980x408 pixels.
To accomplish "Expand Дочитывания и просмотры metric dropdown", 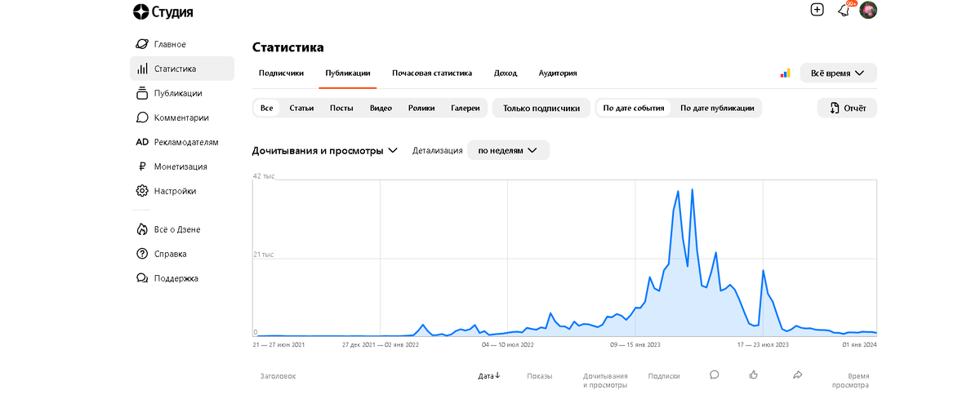I will click(325, 150).
